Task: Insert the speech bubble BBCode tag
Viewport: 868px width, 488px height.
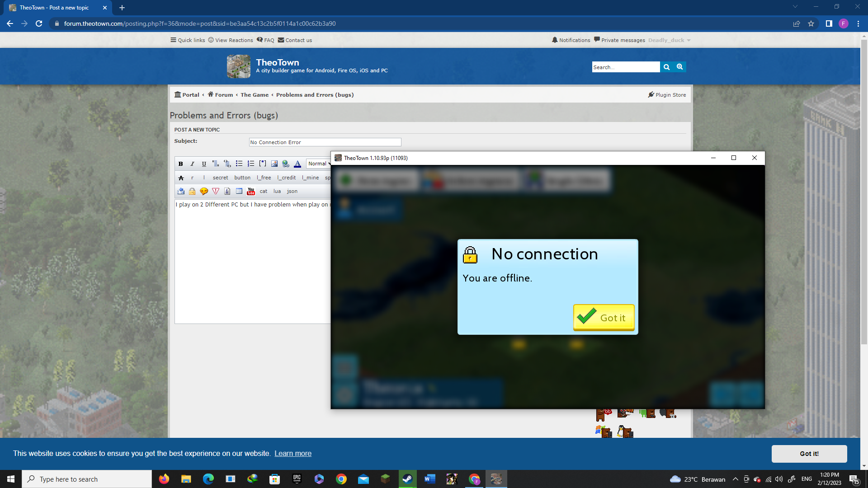Action: click(x=204, y=191)
